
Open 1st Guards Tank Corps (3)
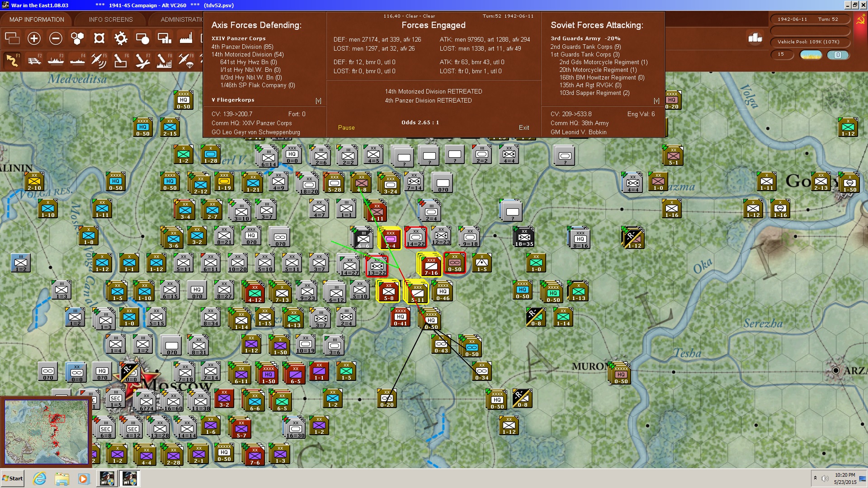click(x=585, y=54)
